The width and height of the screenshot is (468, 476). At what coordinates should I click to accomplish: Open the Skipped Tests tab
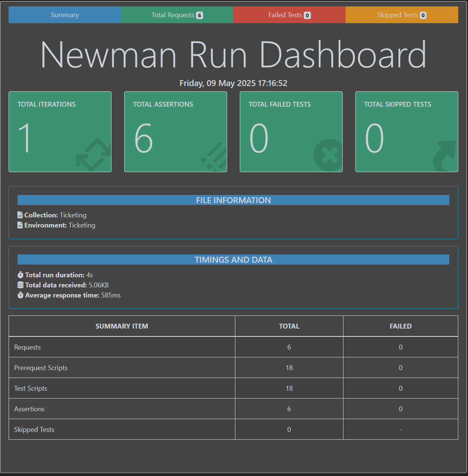click(x=402, y=15)
